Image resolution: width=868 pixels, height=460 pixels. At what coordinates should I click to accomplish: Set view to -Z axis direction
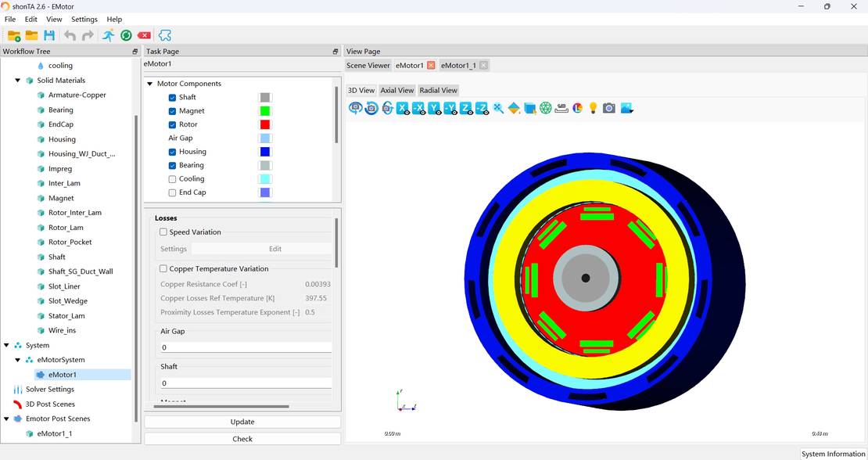[x=482, y=108]
